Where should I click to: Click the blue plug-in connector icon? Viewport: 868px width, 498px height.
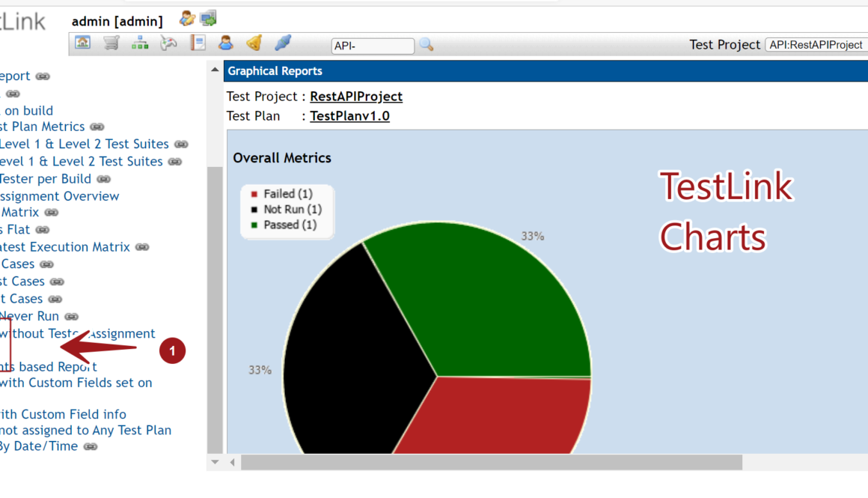click(282, 43)
